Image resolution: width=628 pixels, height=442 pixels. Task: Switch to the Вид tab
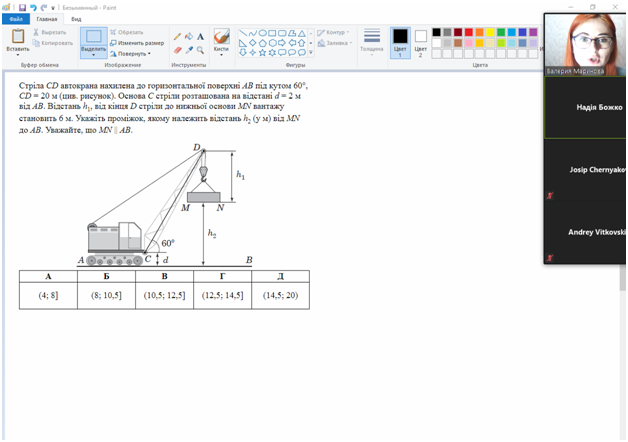click(x=76, y=19)
